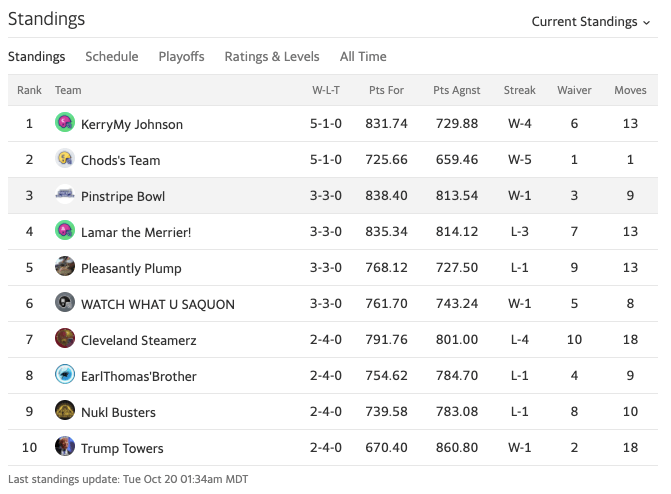Screen dimensions: 671x494
Task: Open the KerryMy Johnson team link
Action: (x=132, y=124)
